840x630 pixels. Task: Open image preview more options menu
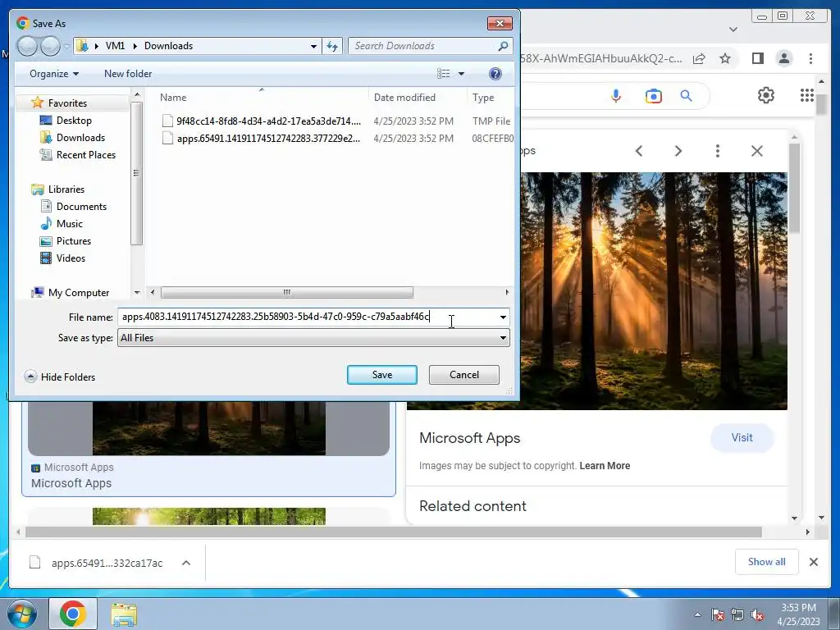click(717, 151)
